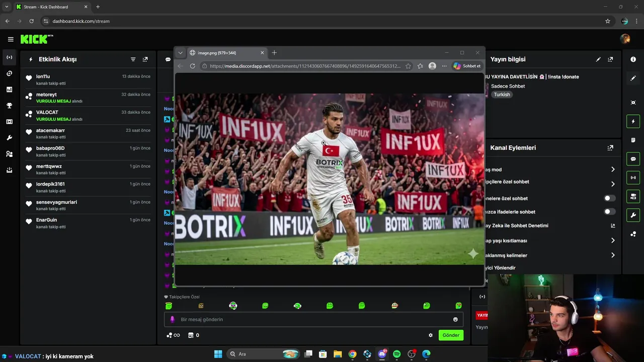This screenshot has width=644, height=362.
Task: Open the analytics chart icon in sidebar
Action: pos(9,89)
